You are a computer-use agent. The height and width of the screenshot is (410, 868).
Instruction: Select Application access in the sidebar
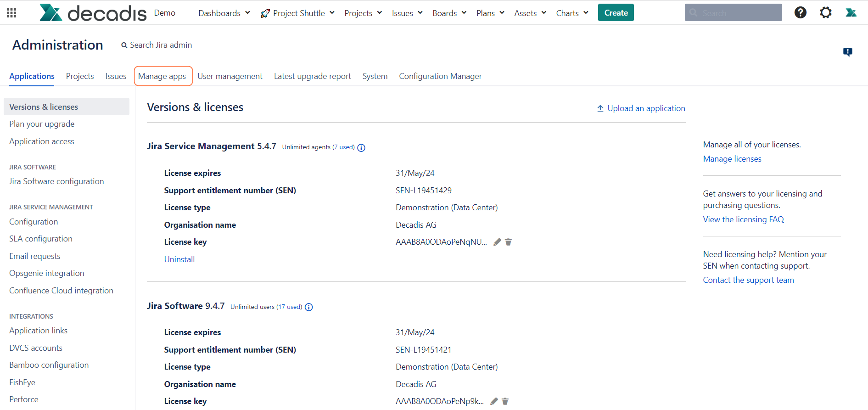coord(42,141)
